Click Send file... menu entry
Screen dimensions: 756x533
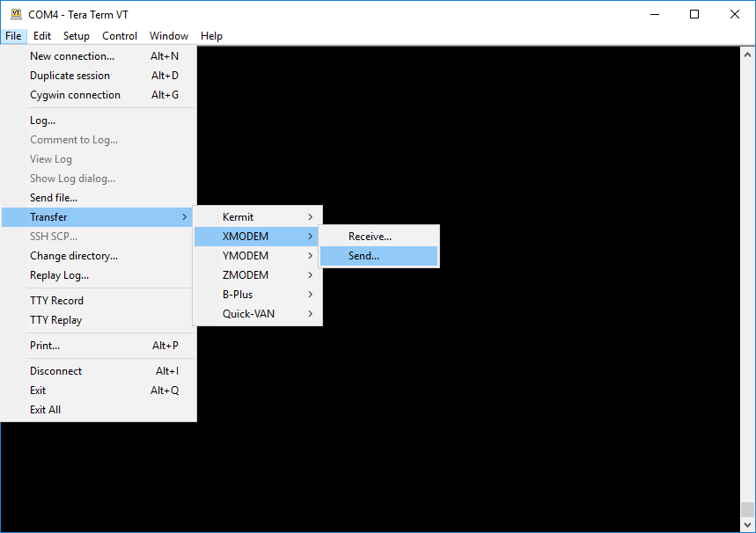point(99,198)
